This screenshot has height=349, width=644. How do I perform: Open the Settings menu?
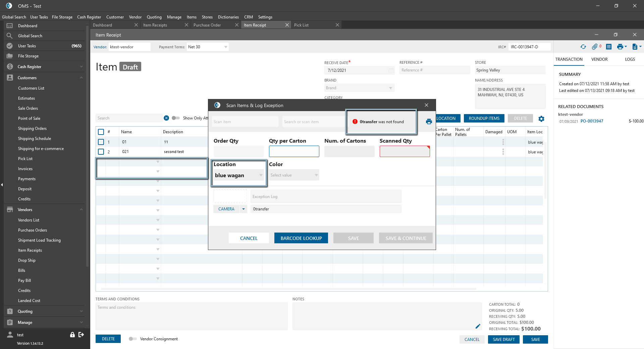[x=265, y=17]
